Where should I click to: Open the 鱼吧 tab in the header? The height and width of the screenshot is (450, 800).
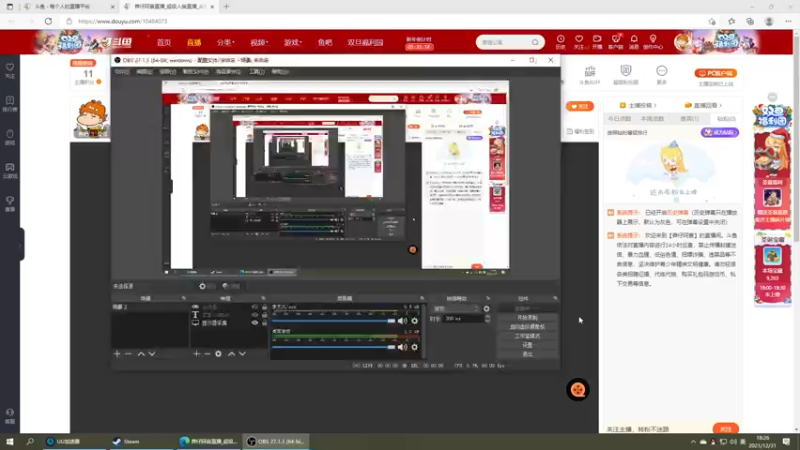[324, 42]
